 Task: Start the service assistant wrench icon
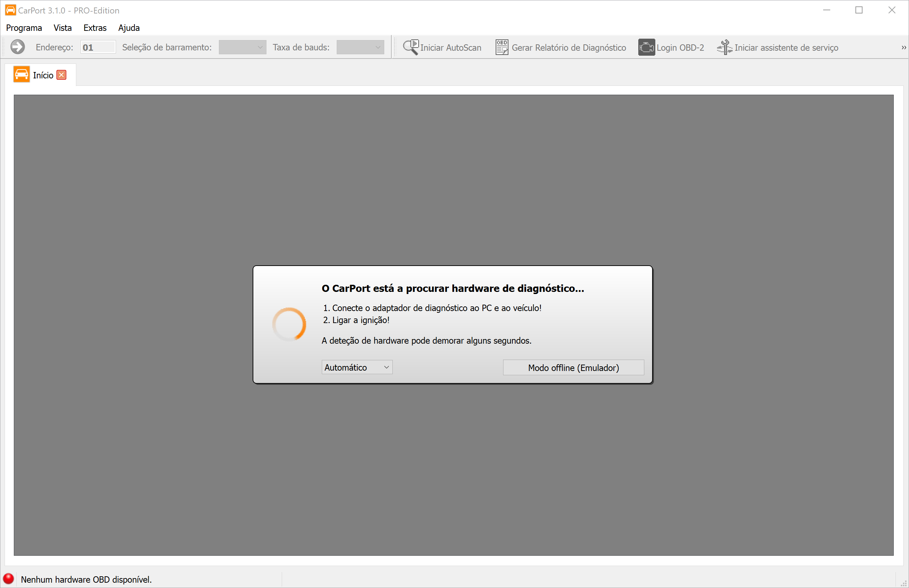click(x=725, y=47)
